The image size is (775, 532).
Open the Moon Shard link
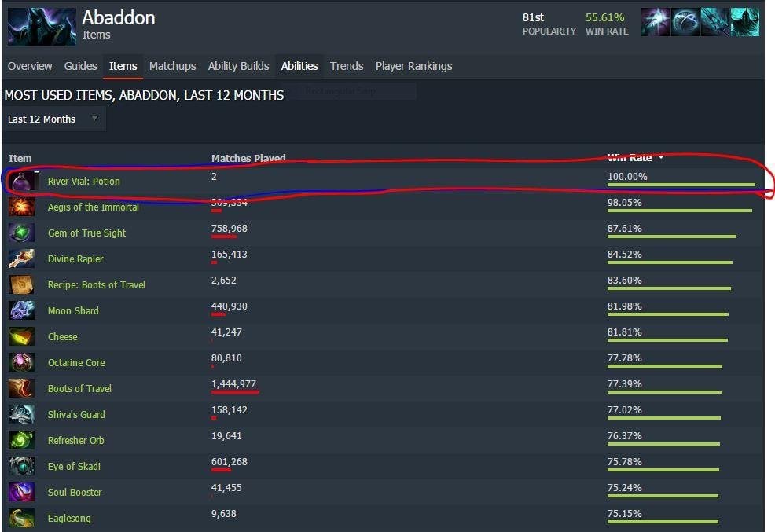(x=73, y=310)
